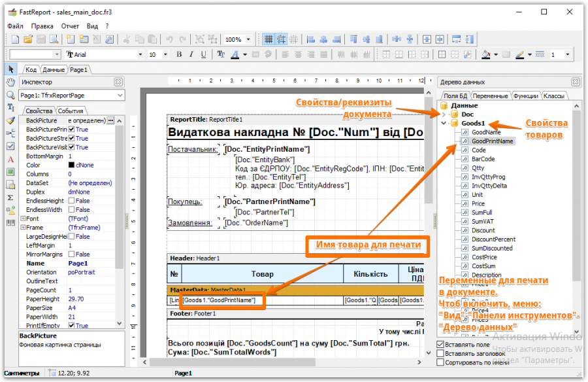The width and height of the screenshot is (588, 382).
Task: Check 'Вставлять заголовок' checkbox
Action: [x=440, y=353]
